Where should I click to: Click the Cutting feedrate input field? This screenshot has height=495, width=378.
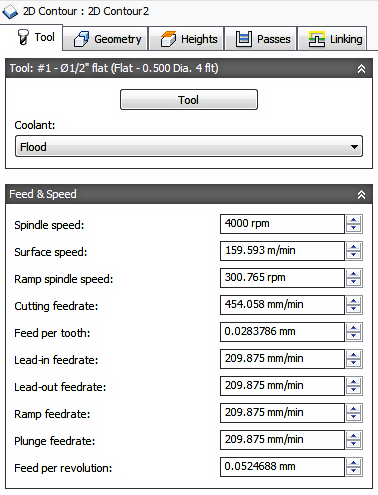[x=282, y=305]
